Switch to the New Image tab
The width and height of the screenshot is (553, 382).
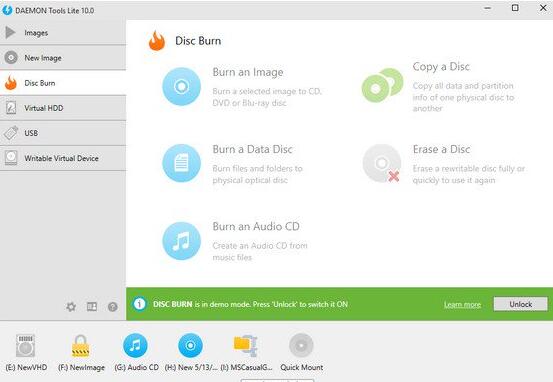[x=63, y=57]
